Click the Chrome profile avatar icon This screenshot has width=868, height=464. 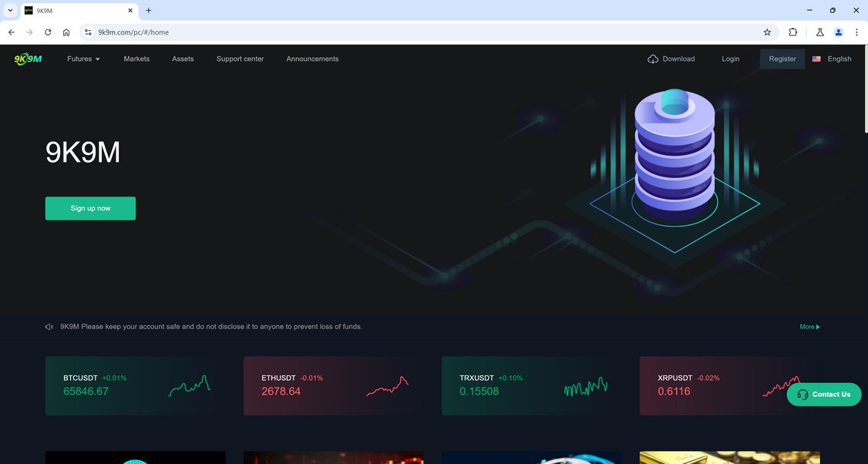pos(839,32)
